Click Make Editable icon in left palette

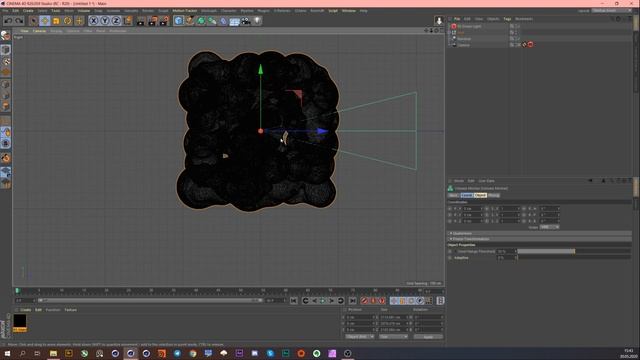(5, 36)
